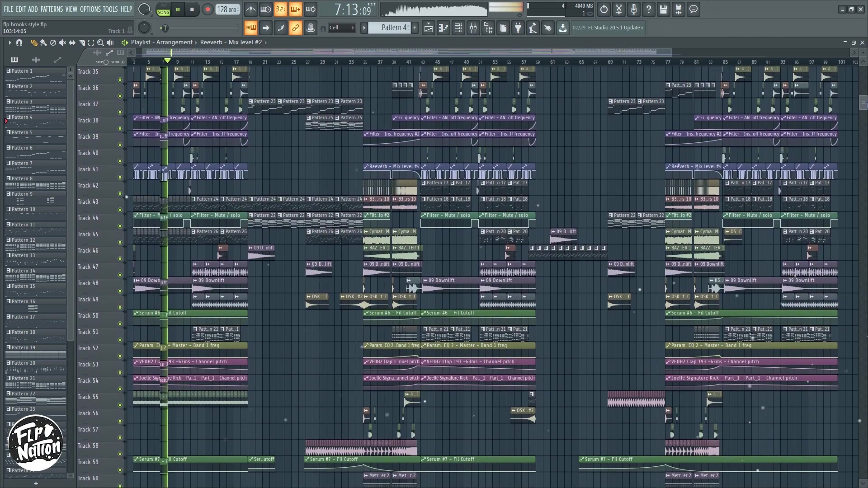Open the TOOLS menu
868x488 pixels.
(x=110, y=9)
